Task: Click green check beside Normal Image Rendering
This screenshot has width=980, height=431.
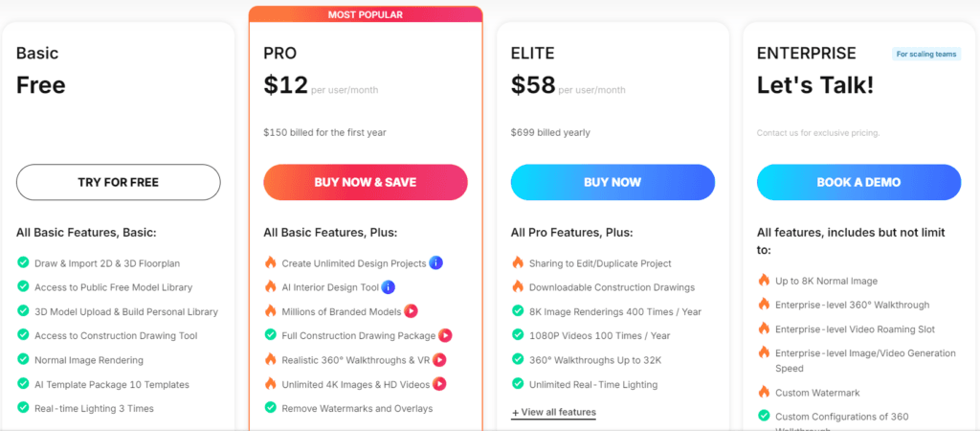Action: tap(23, 359)
